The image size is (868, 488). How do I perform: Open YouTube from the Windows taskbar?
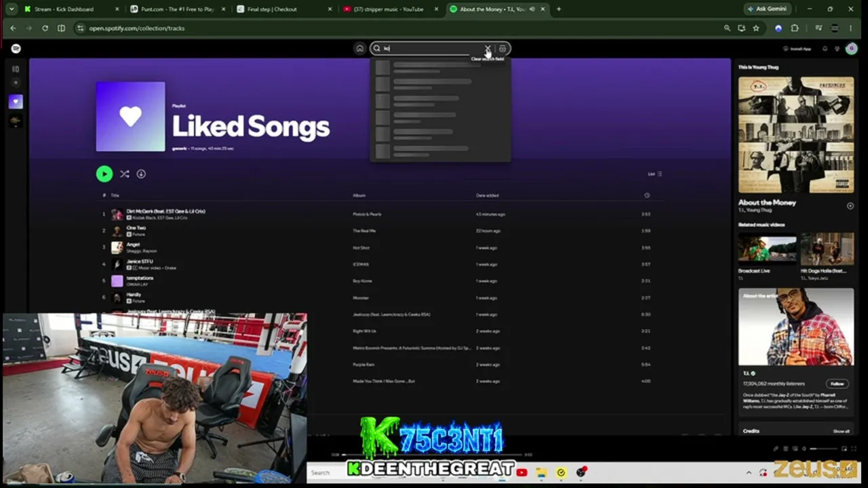(x=521, y=473)
